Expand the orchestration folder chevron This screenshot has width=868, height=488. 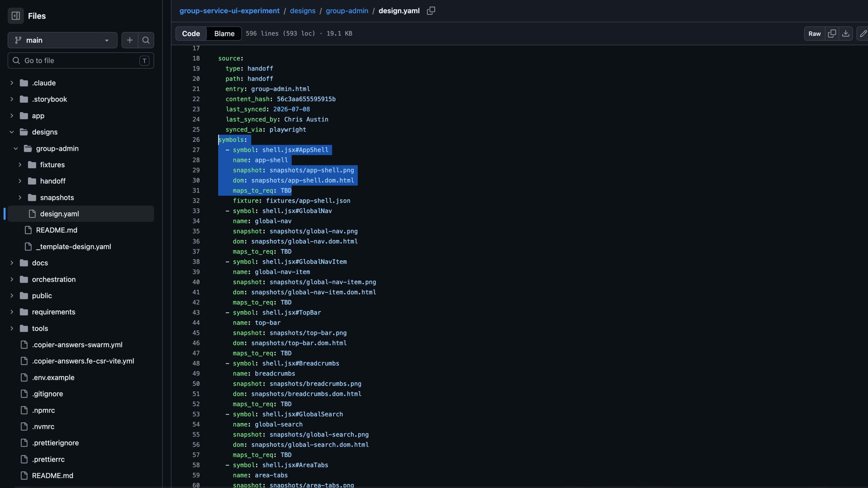point(12,279)
